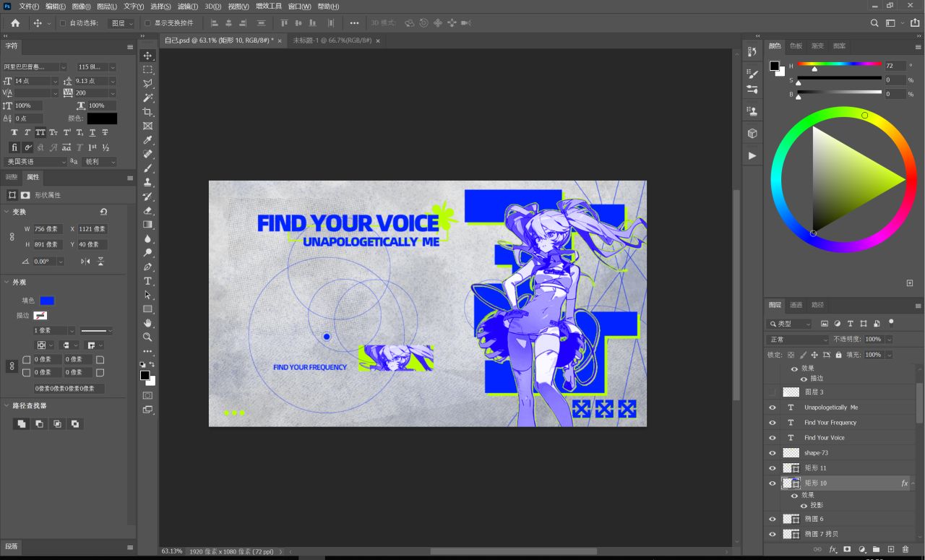Open the layer opacity dropdown arrow

pos(889,340)
